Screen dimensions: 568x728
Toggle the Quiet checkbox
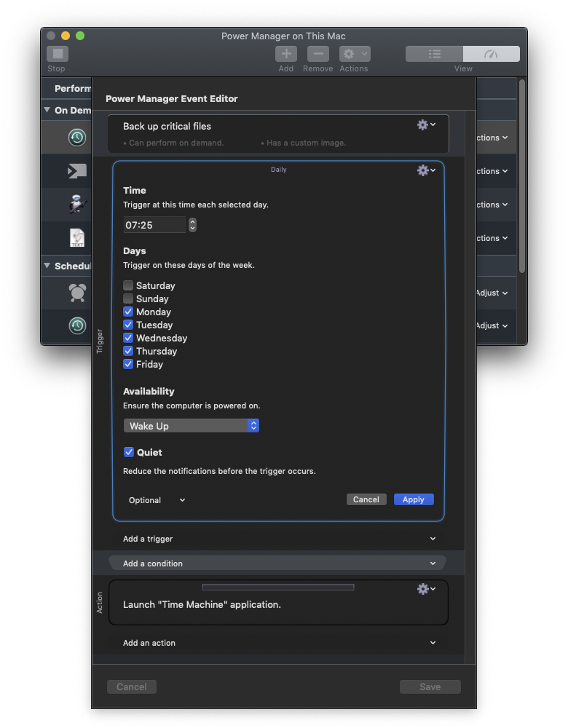click(129, 452)
